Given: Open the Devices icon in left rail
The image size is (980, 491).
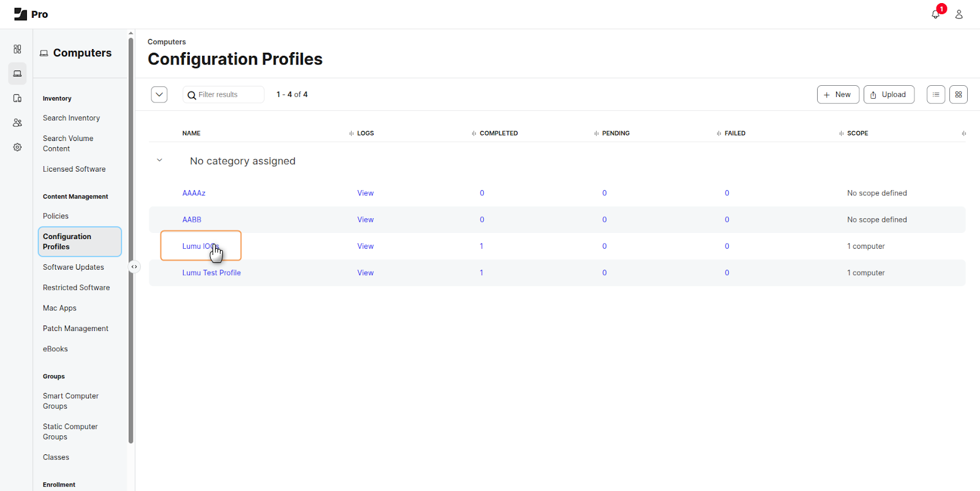Looking at the screenshot, I should [x=17, y=98].
